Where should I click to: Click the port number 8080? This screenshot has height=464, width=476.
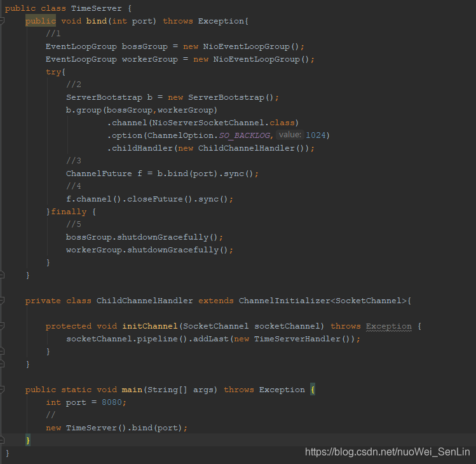click(x=112, y=402)
